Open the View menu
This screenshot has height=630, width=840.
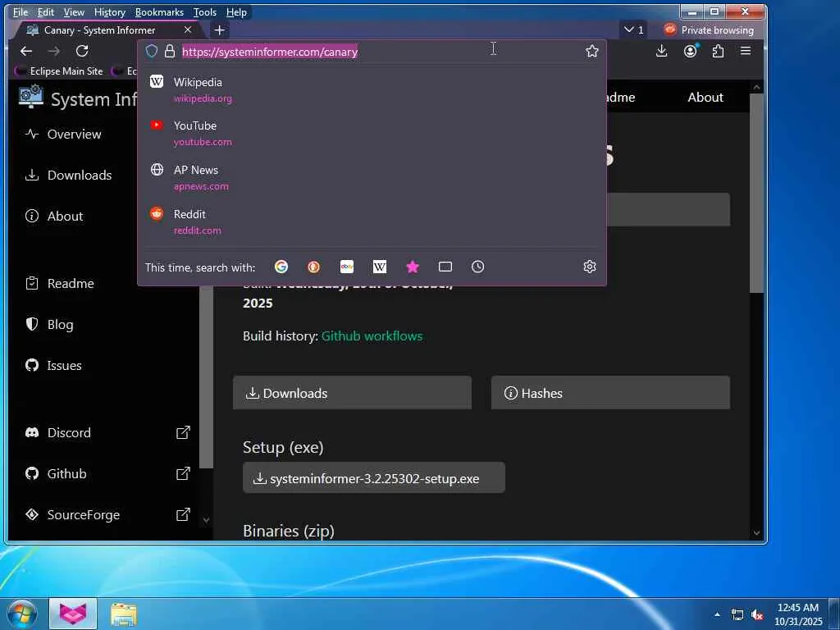tap(74, 11)
